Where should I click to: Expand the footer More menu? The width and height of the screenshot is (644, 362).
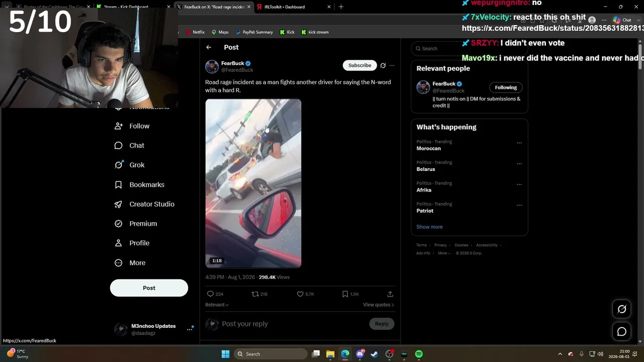pos(444,253)
